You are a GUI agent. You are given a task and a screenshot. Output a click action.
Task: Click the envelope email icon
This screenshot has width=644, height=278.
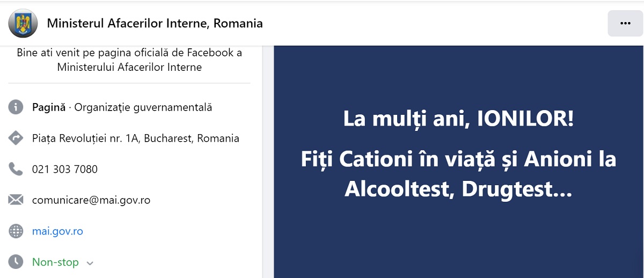point(16,200)
